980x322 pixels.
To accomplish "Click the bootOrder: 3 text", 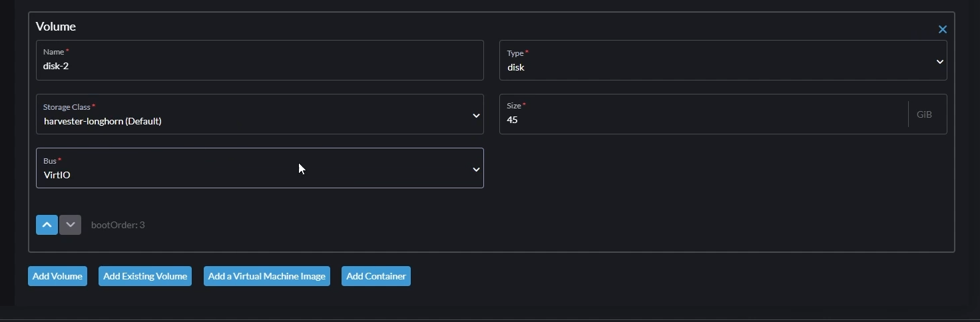I will [118, 225].
